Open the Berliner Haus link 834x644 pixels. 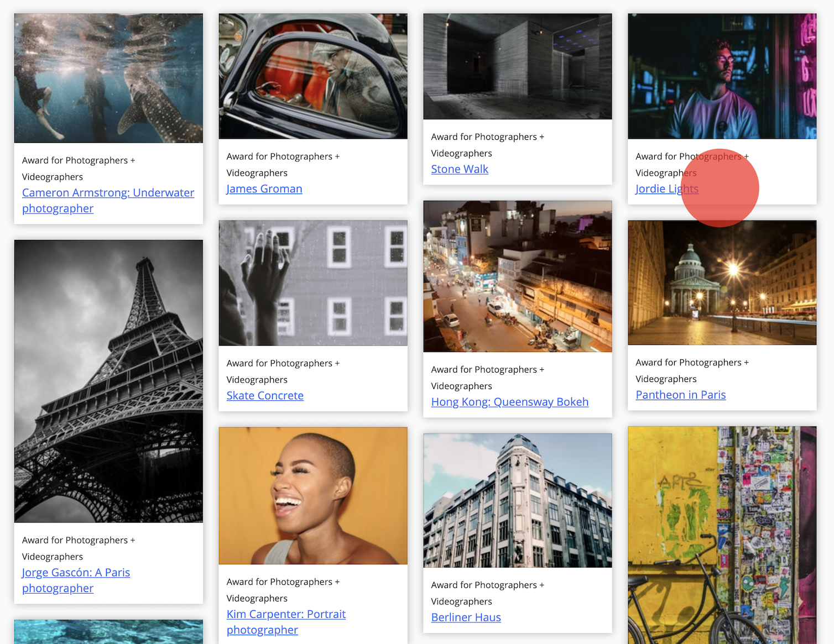coord(466,617)
